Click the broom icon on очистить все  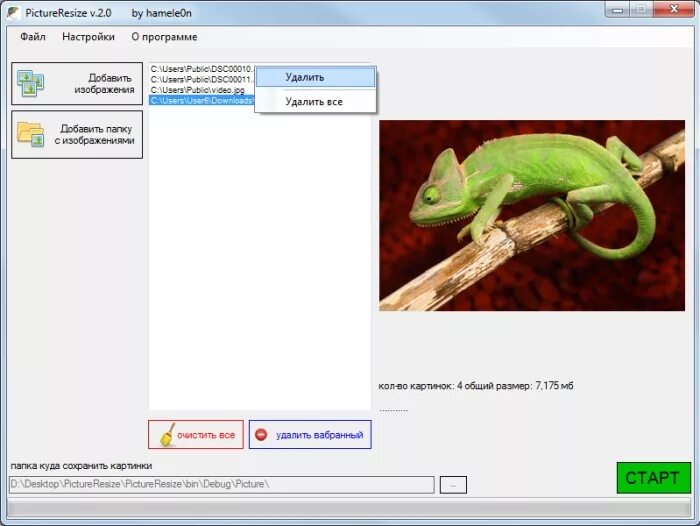[x=167, y=434]
